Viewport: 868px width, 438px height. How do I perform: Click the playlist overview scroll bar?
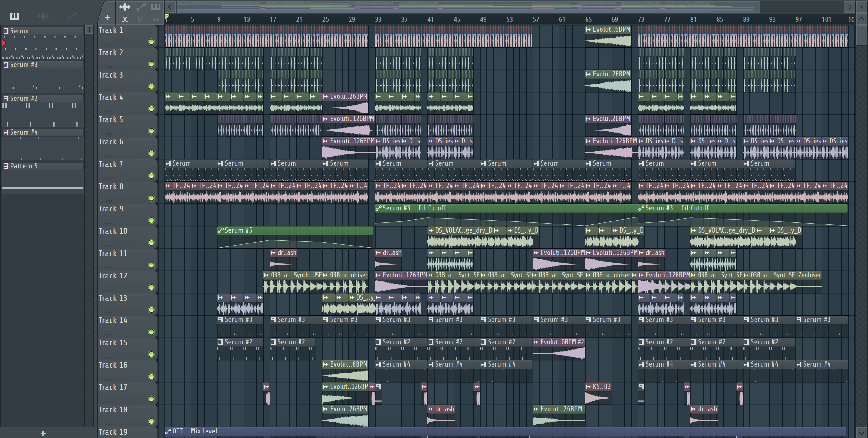(x=468, y=6)
